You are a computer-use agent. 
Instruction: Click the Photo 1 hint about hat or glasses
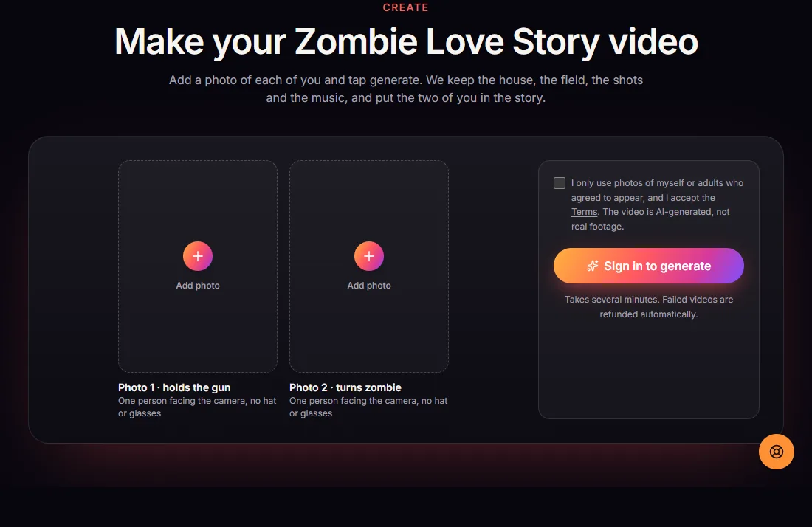pyautogui.click(x=197, y=407)
